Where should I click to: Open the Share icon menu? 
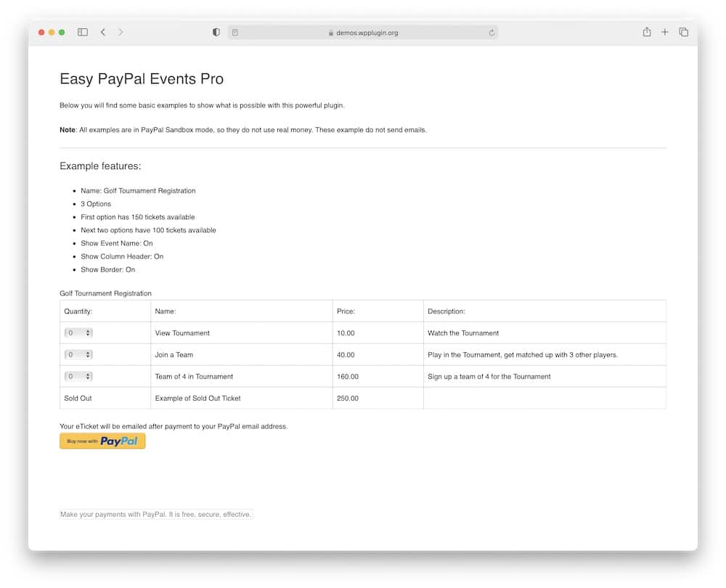pyautogui.click(x=647, y=31)
